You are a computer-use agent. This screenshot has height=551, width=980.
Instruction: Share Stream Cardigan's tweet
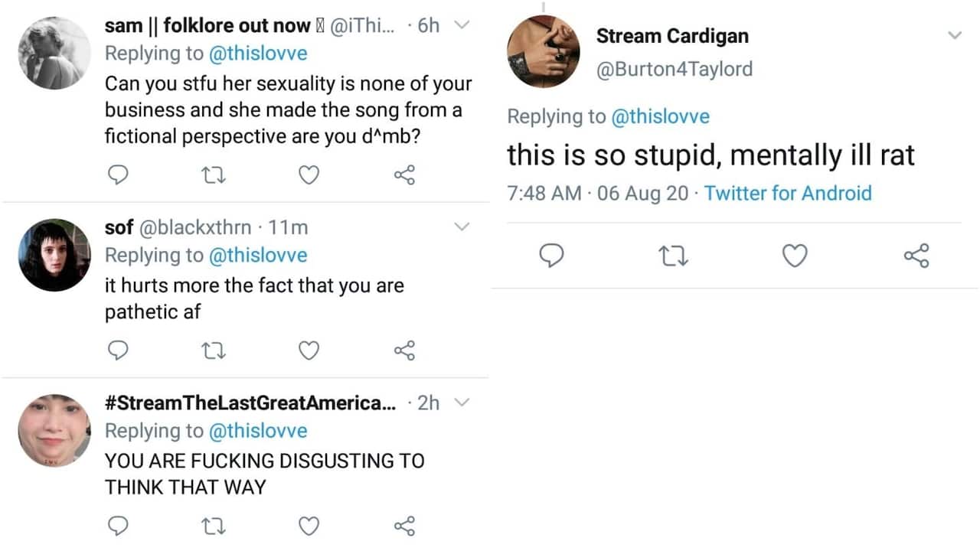coord(916,256)
